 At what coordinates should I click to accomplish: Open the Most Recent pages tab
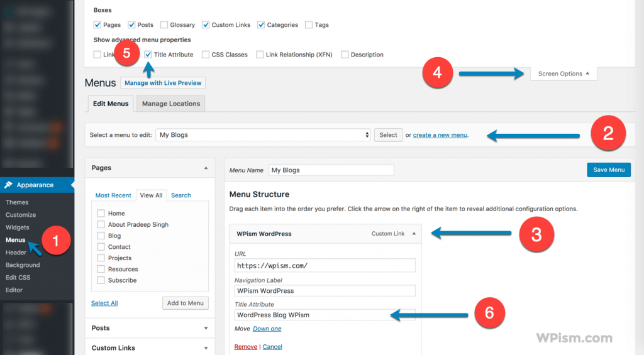tap(113, 195)
